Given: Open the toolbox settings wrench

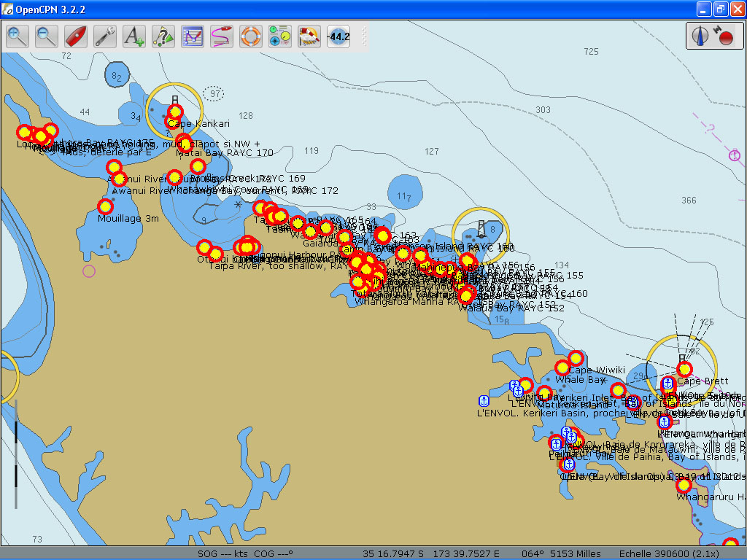Looking at the screenshot, I should pyautogui.click(x=105, y=36).
